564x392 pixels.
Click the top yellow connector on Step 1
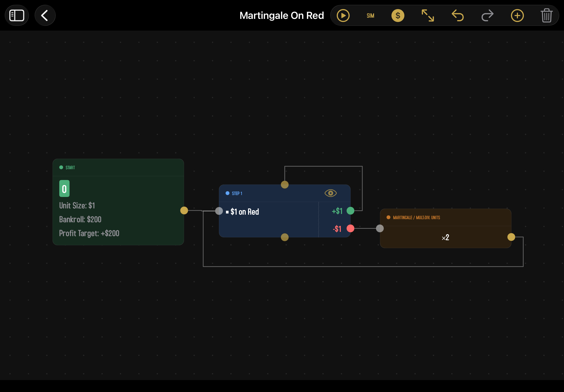[x=285, y=185]
